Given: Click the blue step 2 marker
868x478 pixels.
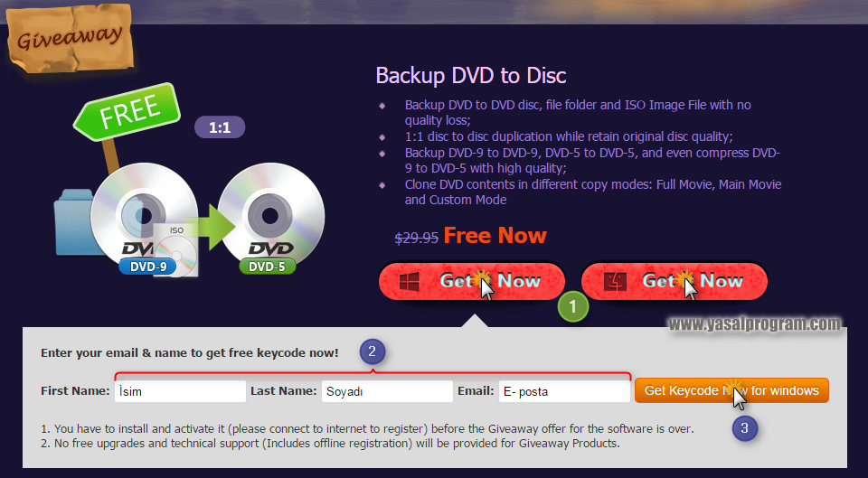Looking at the screenshot, I should pos(373,351).
